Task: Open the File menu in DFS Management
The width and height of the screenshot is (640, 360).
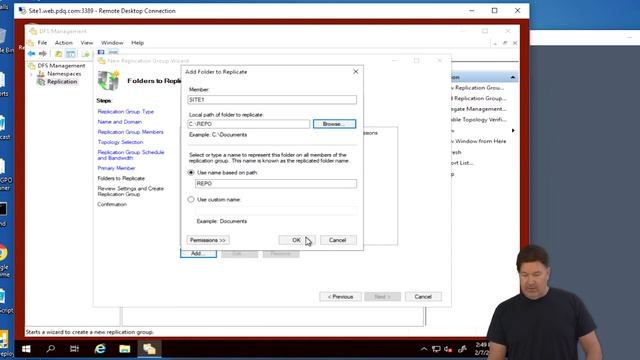Action: coord(42,42)
